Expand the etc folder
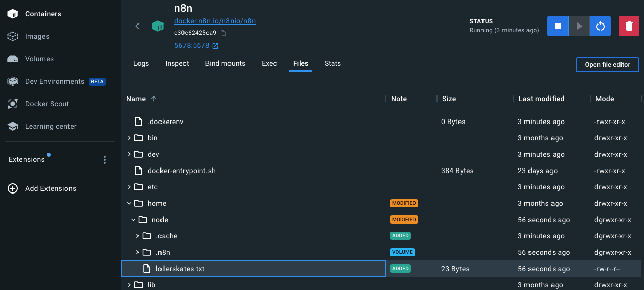The image size is (644, 290). pos(129,187)
